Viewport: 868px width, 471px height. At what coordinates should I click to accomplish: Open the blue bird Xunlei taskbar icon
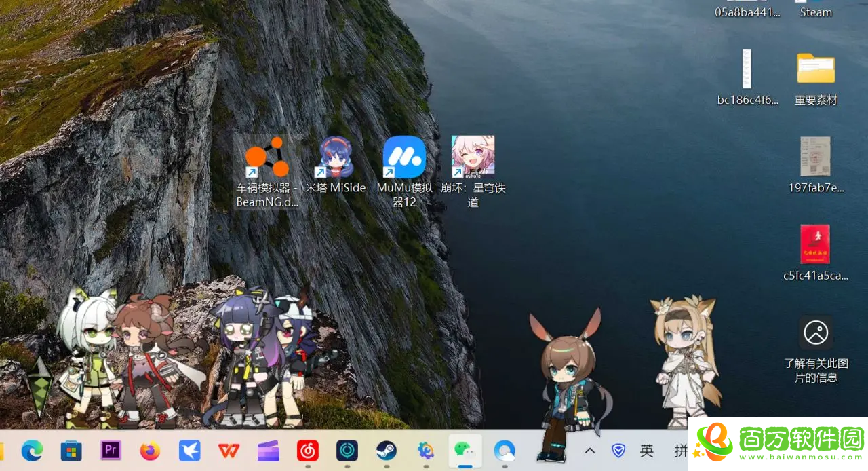tap(189, 450)
